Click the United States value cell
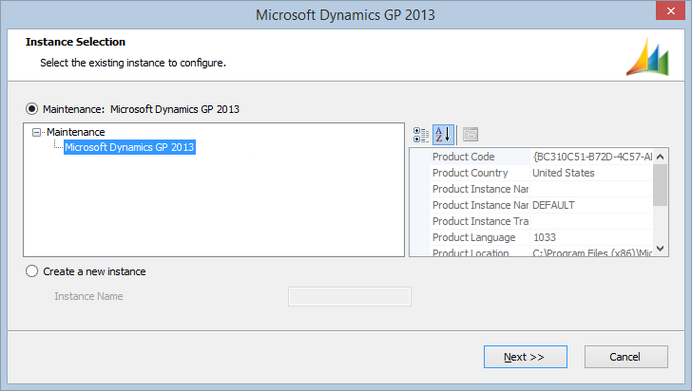This screenshot has height=391, width=692. point(591,173)
